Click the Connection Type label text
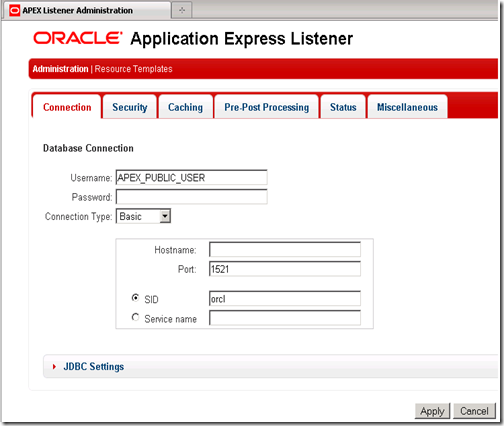Viewport: 504px width, 426px height. [x=79, y=217]
